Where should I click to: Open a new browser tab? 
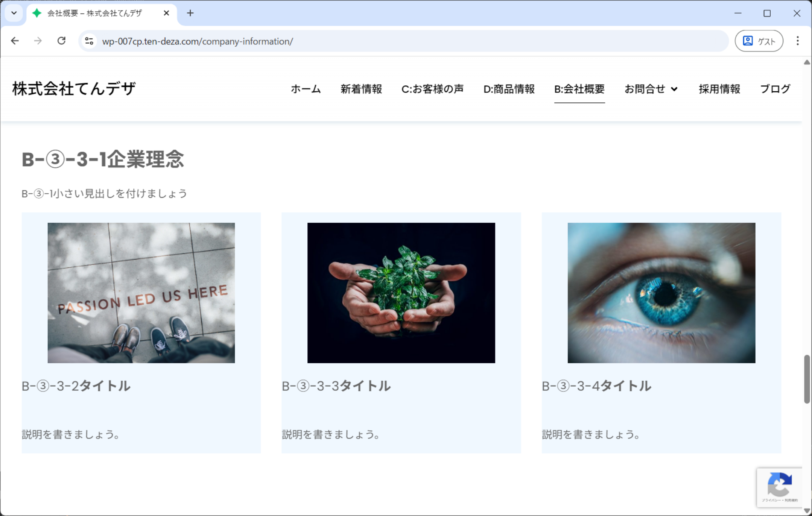190,13
